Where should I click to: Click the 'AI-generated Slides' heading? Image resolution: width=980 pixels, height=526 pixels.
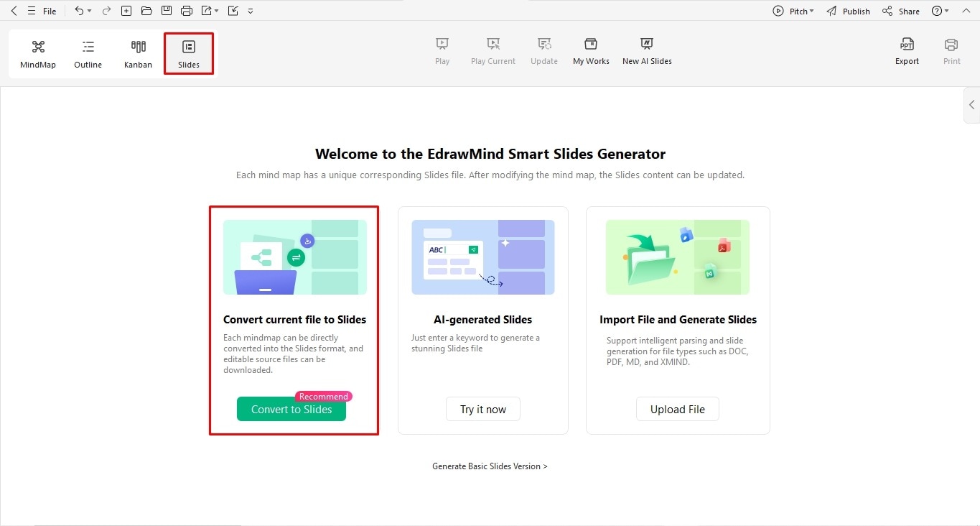coord(483,320)
